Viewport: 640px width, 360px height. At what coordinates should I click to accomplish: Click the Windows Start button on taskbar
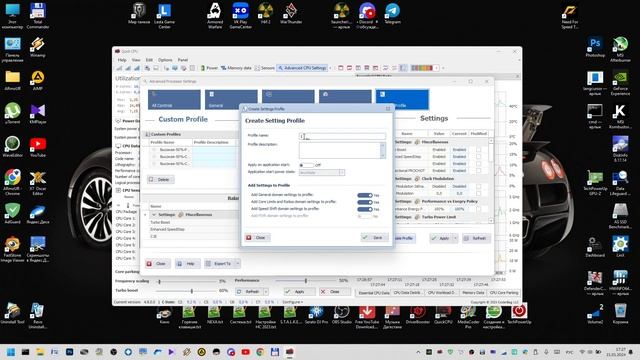[11, 352]
